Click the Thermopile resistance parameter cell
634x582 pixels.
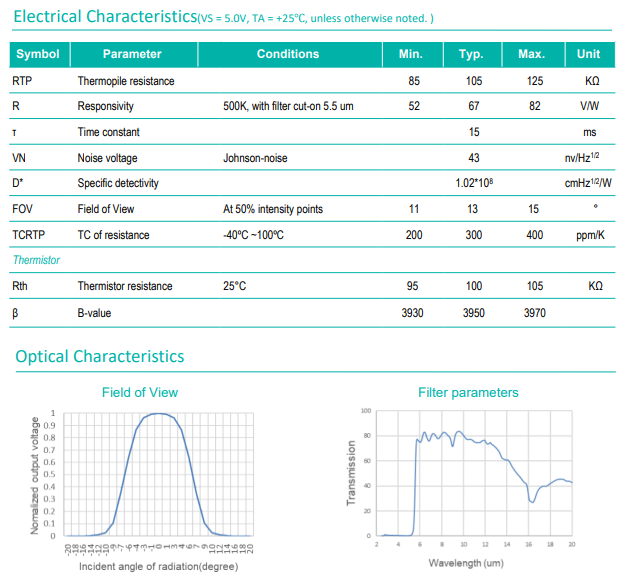124,80
